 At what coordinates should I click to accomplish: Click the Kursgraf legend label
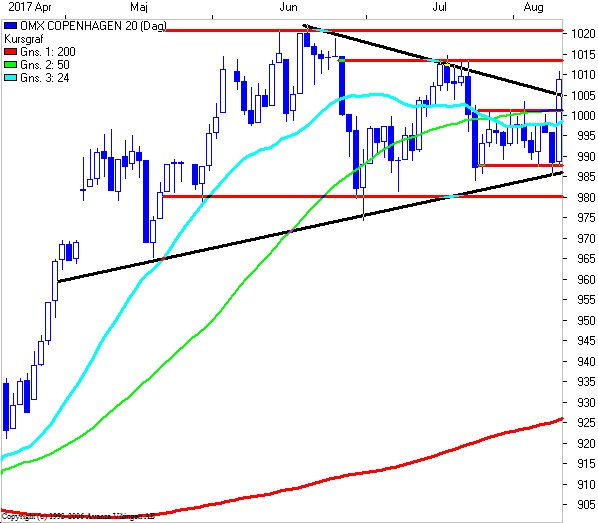pyautogui.click(x=24, y=39)
